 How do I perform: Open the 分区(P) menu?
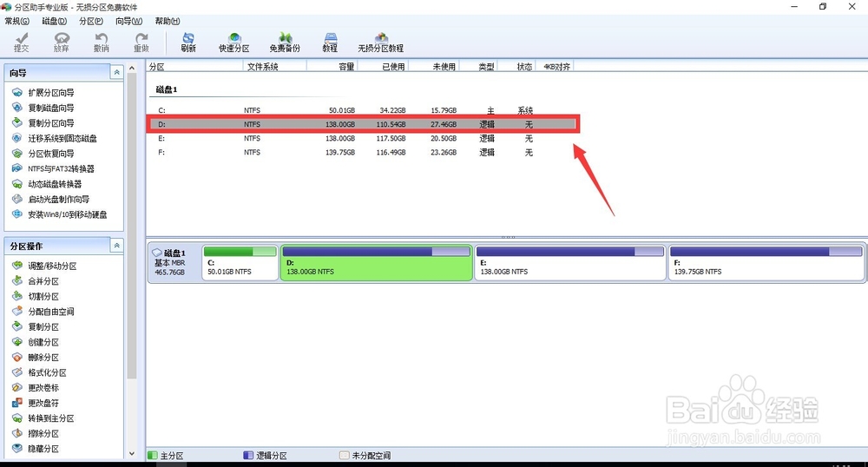click(x=91, y=21)
